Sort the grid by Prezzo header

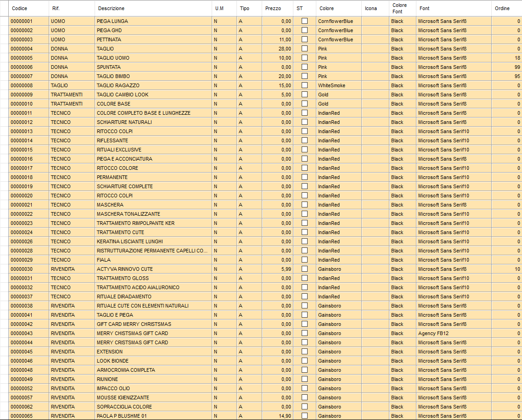[277, 8]
